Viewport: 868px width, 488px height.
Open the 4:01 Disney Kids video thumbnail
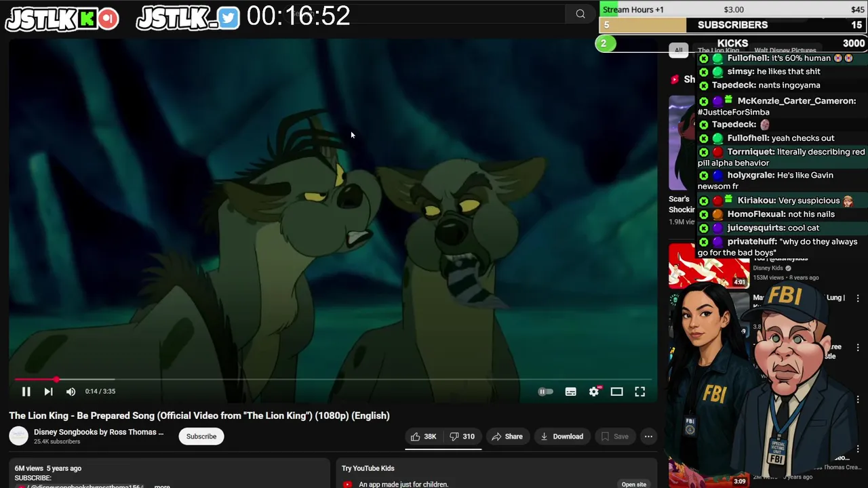tap(709, 265)
